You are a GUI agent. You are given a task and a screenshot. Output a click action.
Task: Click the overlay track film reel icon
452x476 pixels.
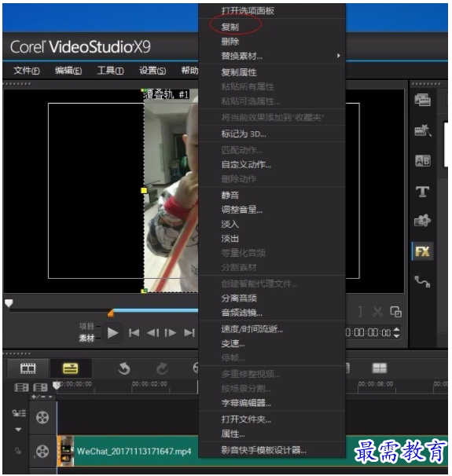pos(42,452)
